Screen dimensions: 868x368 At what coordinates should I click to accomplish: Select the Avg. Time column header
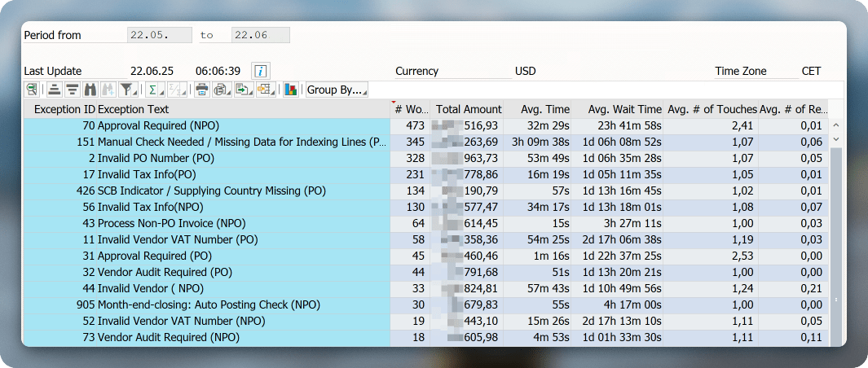pyautogui.click(x=537, y=110)
